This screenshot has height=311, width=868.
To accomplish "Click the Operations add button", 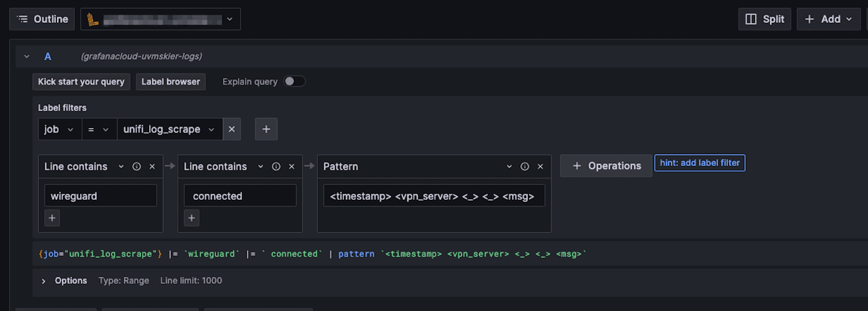I will [x=607, y=166].
